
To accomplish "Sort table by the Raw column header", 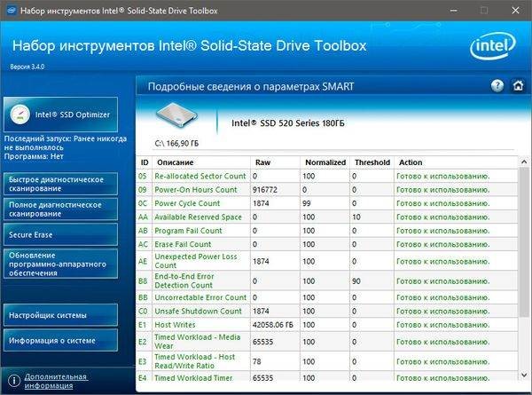I will 263,162.
